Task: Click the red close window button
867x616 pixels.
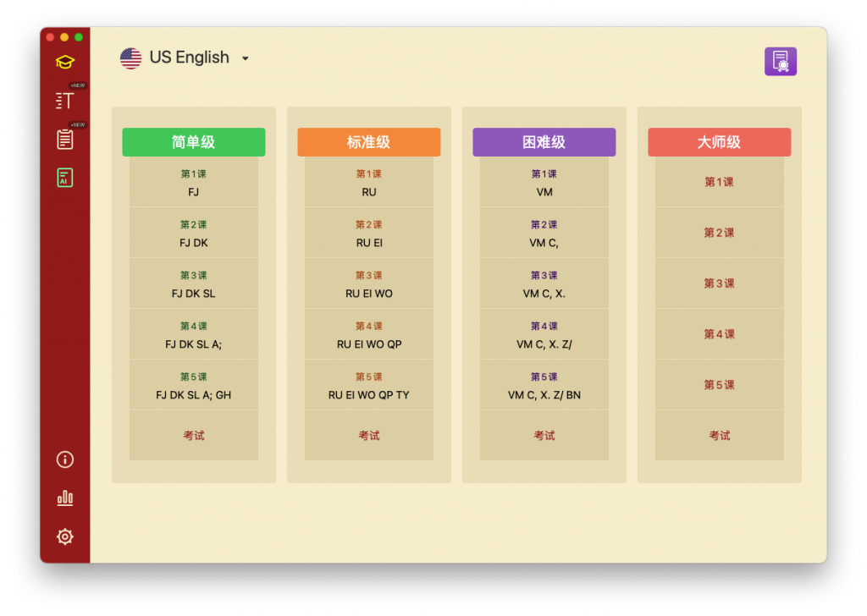Action: [50, 37]
